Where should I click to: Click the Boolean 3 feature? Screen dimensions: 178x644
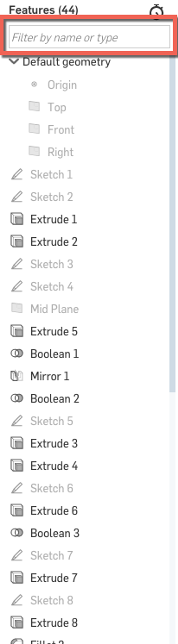point(55,533)
